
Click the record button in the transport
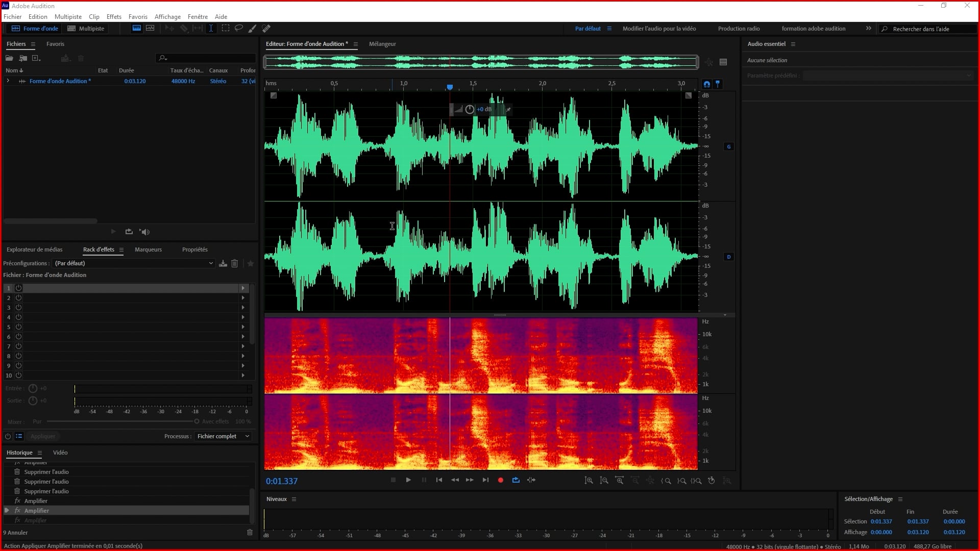tap(500, 480)
